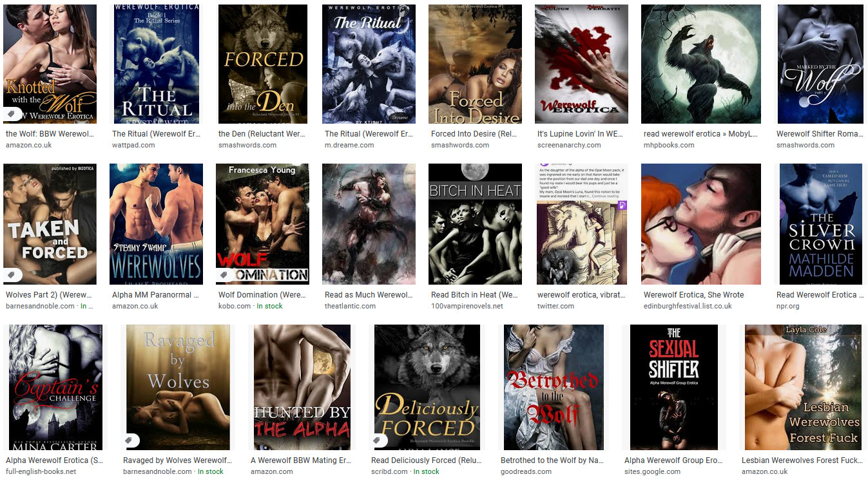Click the "goodreads.com" source text

click(526, 472)
